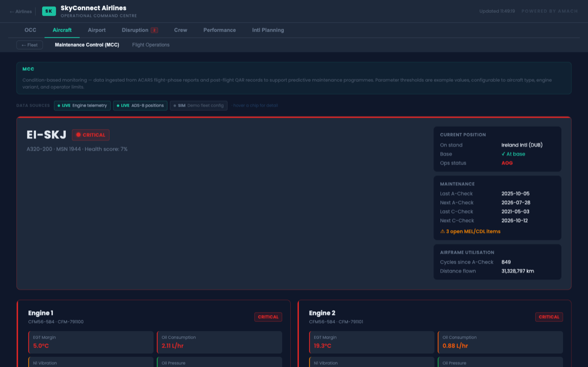
Task: Click the Ireland Intl (DUB) stand value
Action: pos(522,145)
